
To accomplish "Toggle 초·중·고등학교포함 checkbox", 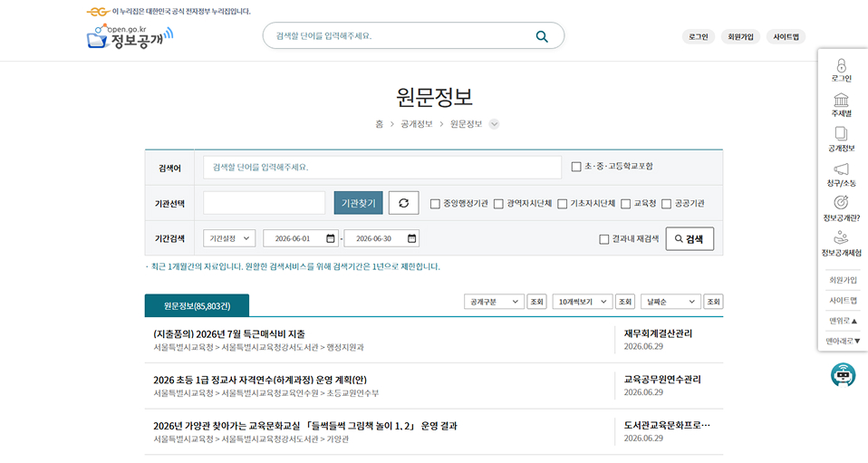I will click(x=575, y=166).
